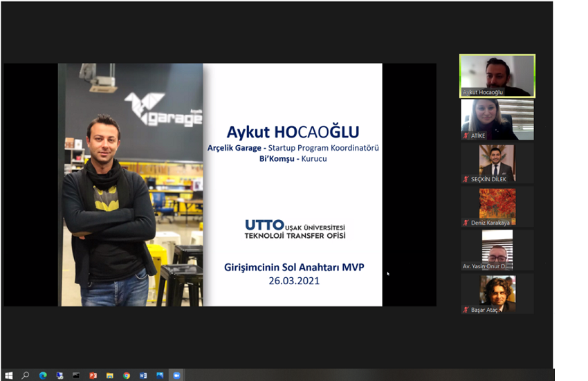Open the command prompt taskbar icon
Screen dimensions: 588x381
click(x=76, y=375)
